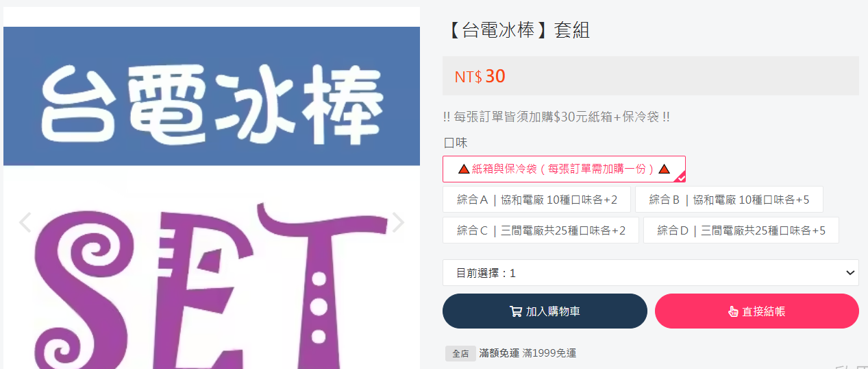Click the right red warning triangle icon
Image resolution: width=868 pixels, height=369 pixels.
[x=664, y=169]
